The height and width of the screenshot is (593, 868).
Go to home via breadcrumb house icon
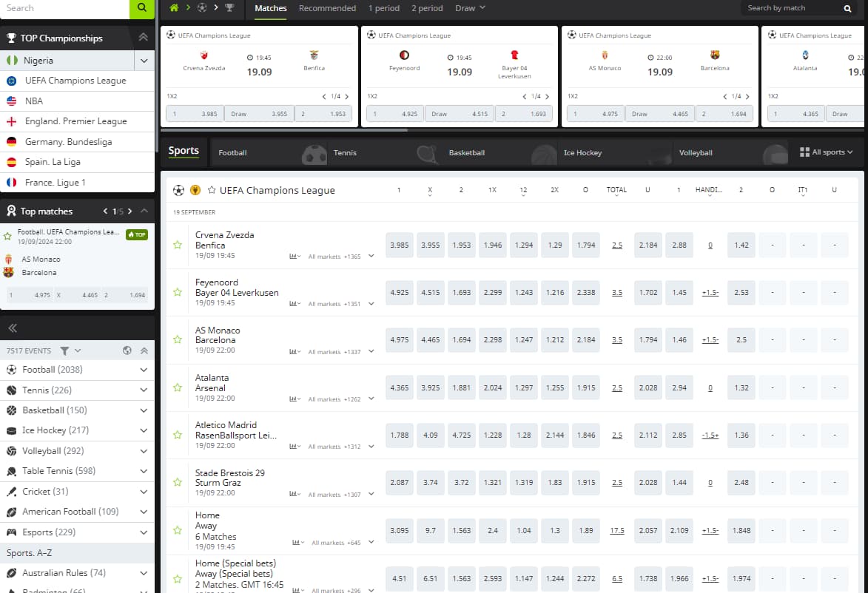pyautogui.click(x=174, y=7)
